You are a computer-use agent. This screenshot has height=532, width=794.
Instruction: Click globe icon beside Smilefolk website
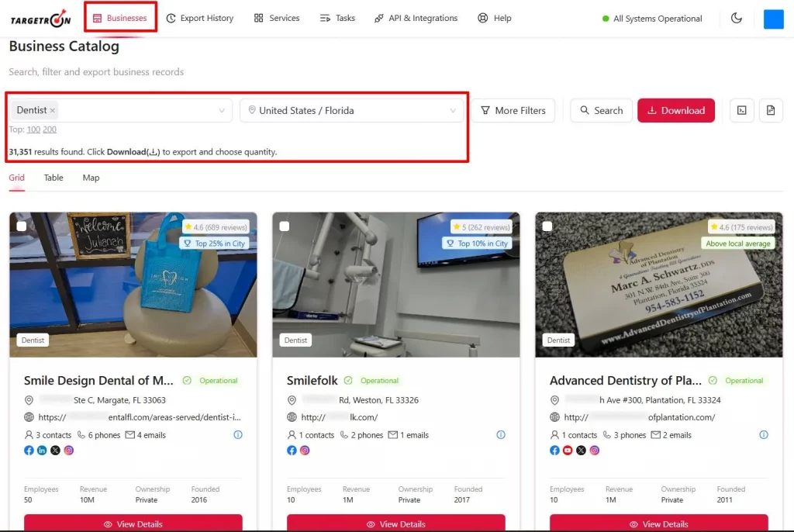(x=292, y=417)
